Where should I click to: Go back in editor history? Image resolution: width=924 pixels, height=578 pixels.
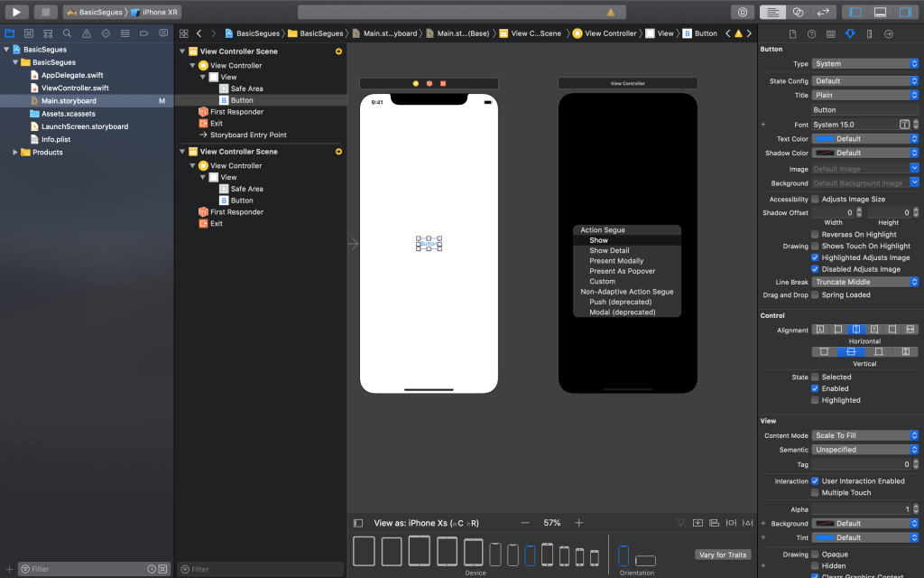tap(199, 33)
